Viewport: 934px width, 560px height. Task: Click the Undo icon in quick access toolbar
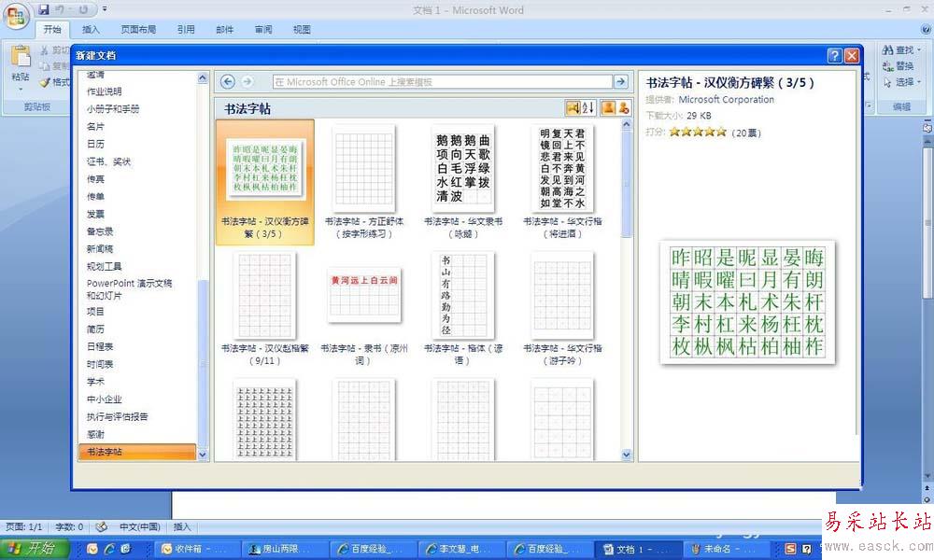pos(60,9)
